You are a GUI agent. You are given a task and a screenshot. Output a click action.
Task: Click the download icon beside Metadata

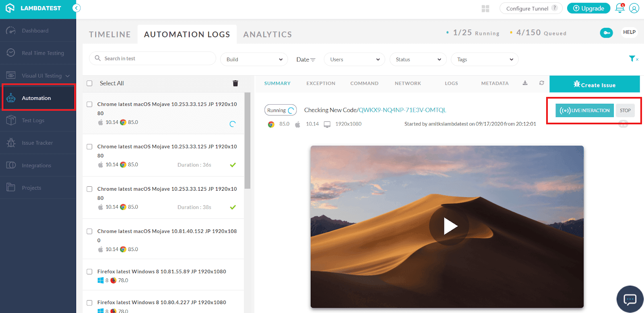tap(525, 83)
